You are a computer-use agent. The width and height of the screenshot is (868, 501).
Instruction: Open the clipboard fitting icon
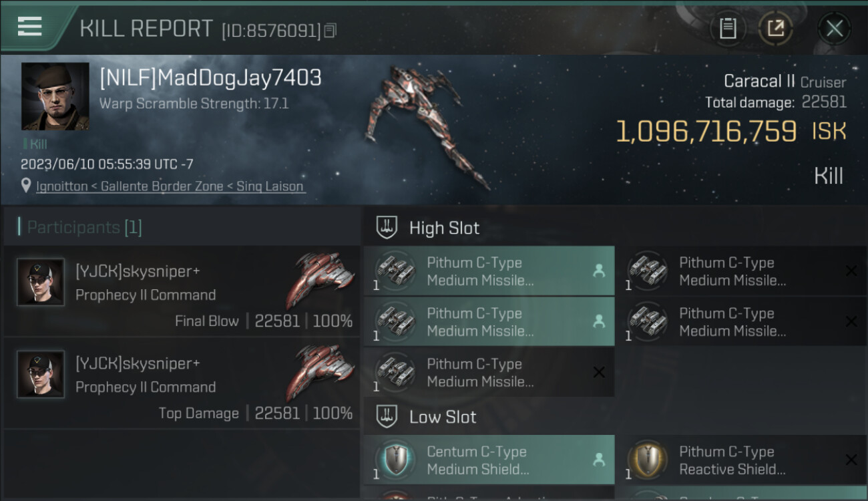pos(728,28)
